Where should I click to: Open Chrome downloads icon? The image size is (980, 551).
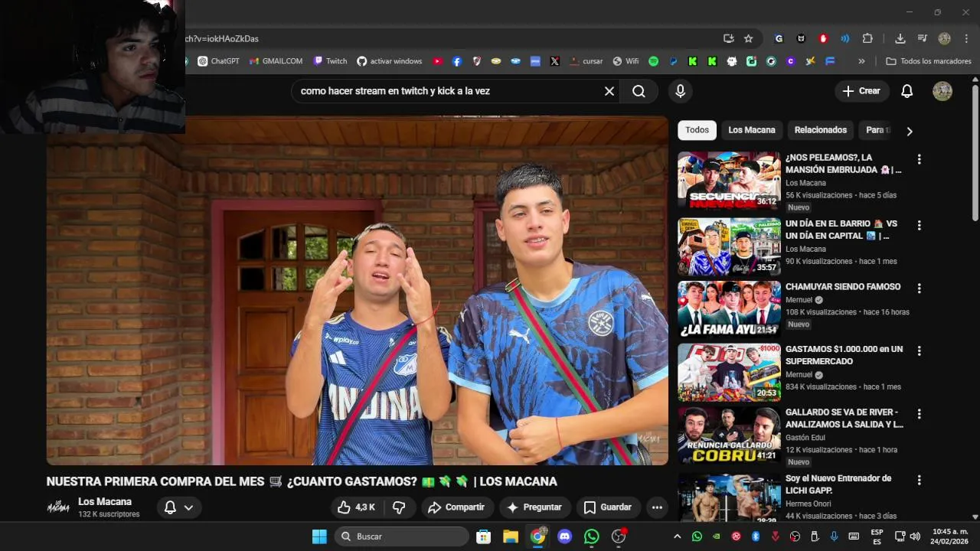point(900,38)
